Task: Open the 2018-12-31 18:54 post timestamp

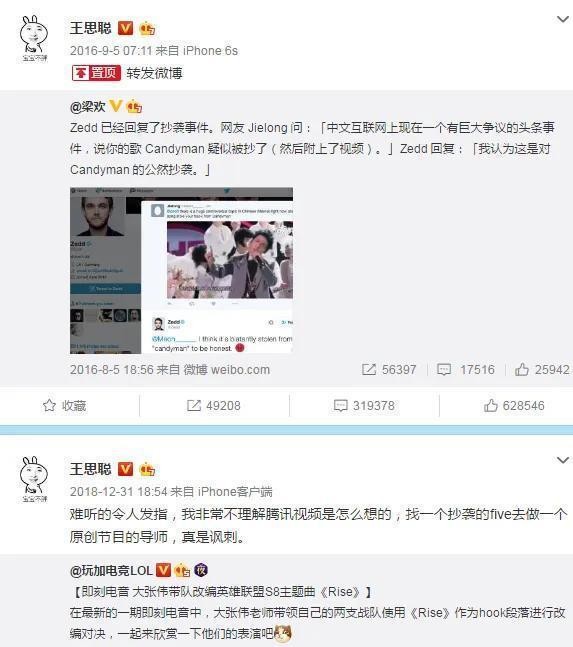Action: coord(118,491)
